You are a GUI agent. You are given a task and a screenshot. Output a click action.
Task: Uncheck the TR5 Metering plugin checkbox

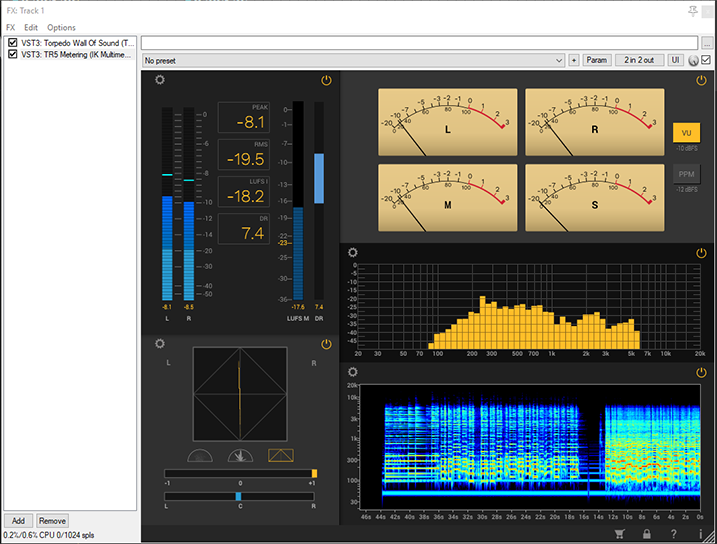coord(12,55)
